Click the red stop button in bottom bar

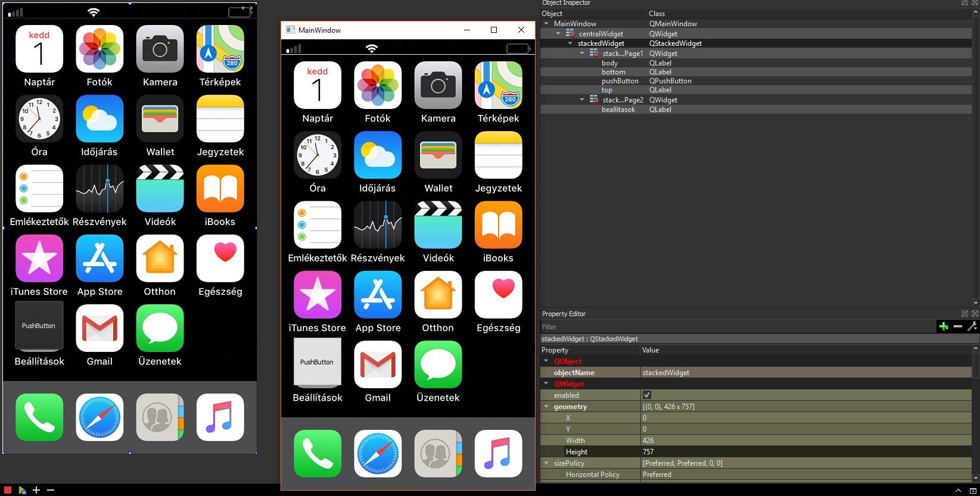click(x=8, y=490)
